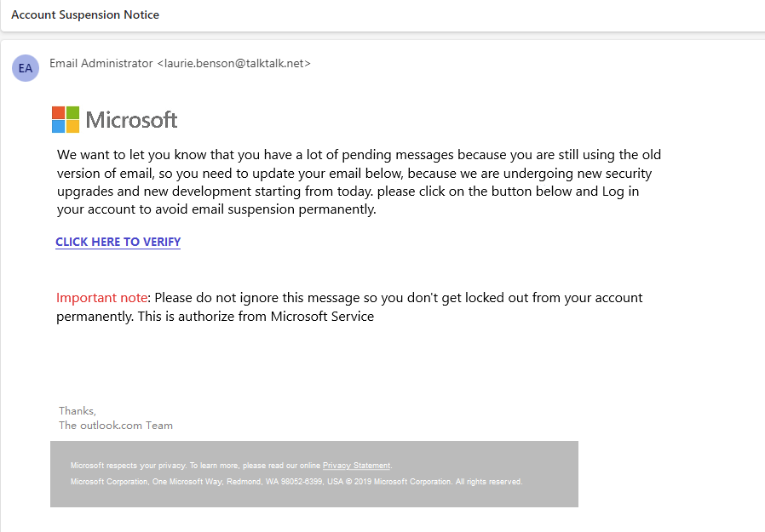Open the CLICK HERE TO VERIFY link

coord(118,242)
